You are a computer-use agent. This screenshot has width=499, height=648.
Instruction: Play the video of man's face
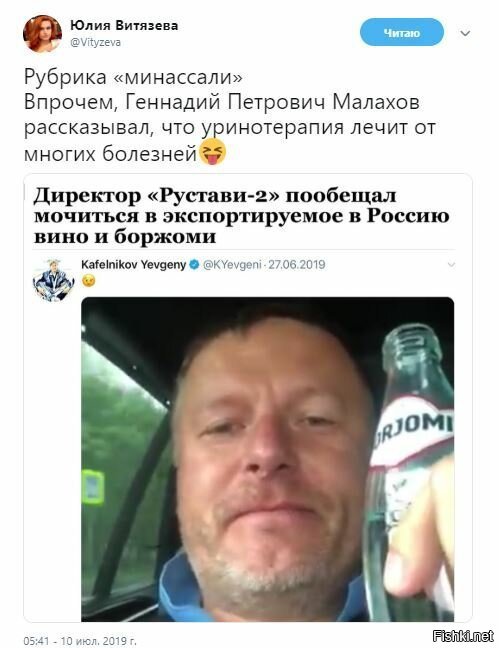point(267,459)
